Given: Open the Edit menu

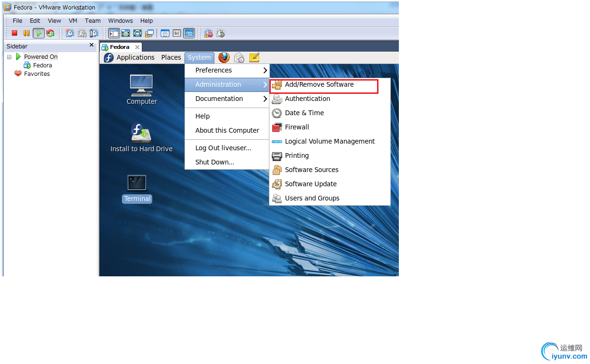Looking at the screenshot, I should (35, 20).
